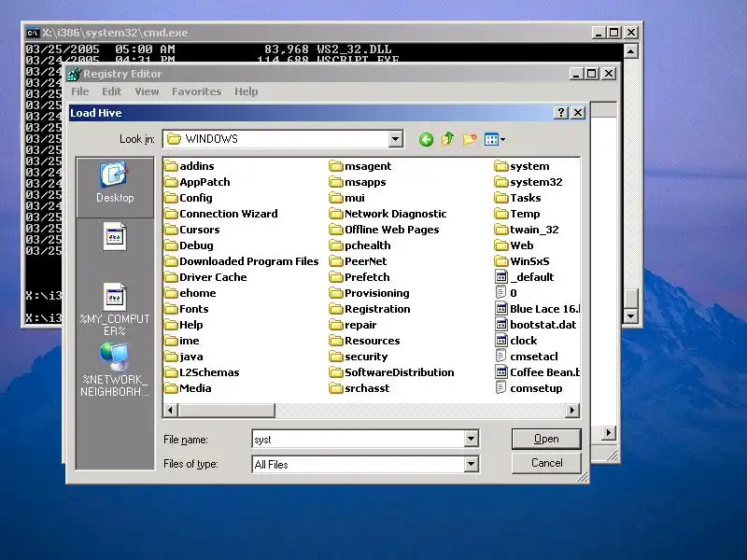Viewport: 747px width, 560px height.
Task: Select the Coffee Bean file
Action: click(537, 372)
